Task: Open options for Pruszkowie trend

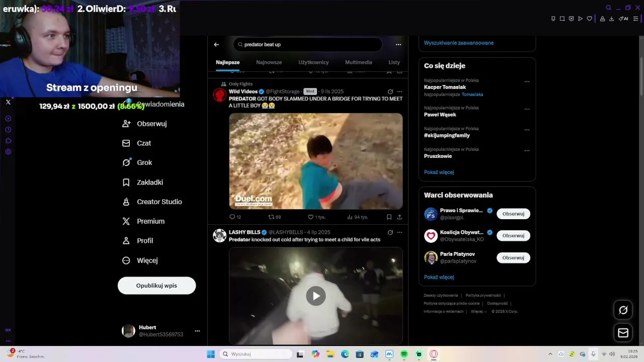Action: (x=527, y=150)
